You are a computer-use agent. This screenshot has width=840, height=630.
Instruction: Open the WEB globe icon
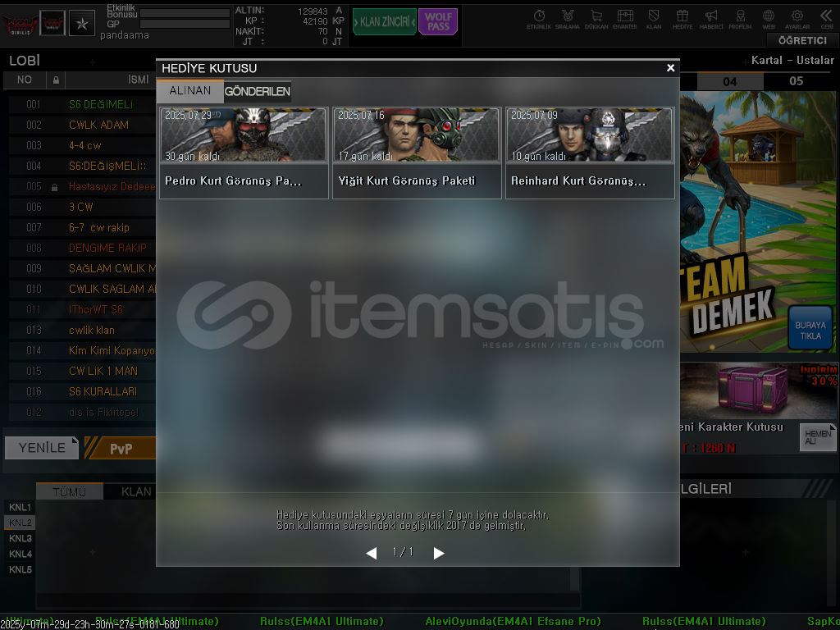click(x=768, y=20)
